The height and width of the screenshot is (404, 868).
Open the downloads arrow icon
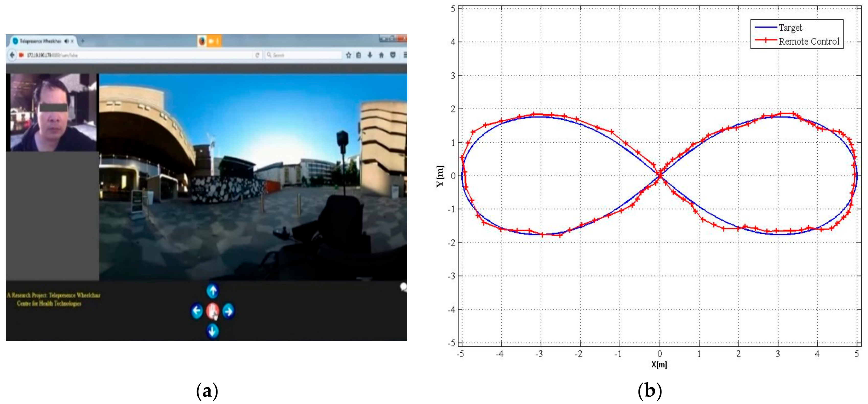point(370,55)
